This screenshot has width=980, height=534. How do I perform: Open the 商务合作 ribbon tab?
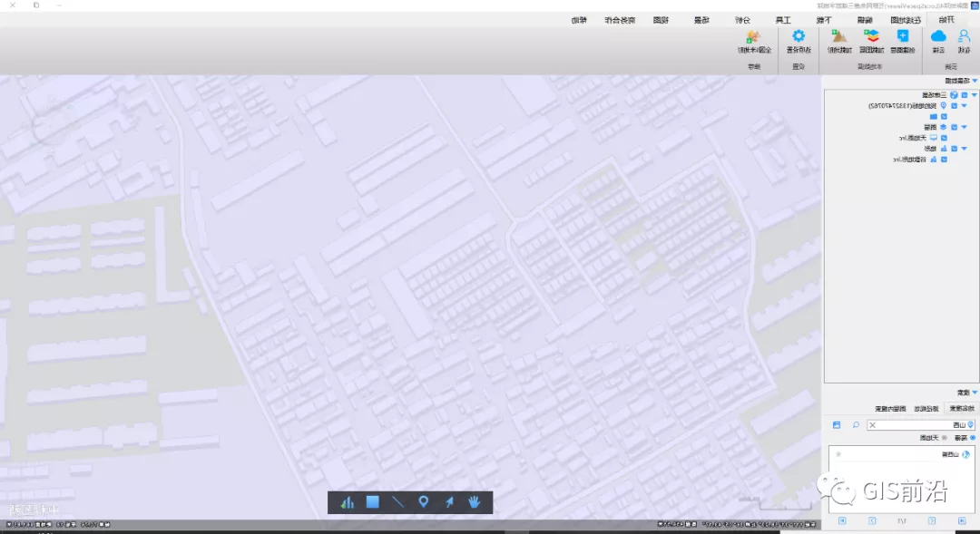click(620, 20)
